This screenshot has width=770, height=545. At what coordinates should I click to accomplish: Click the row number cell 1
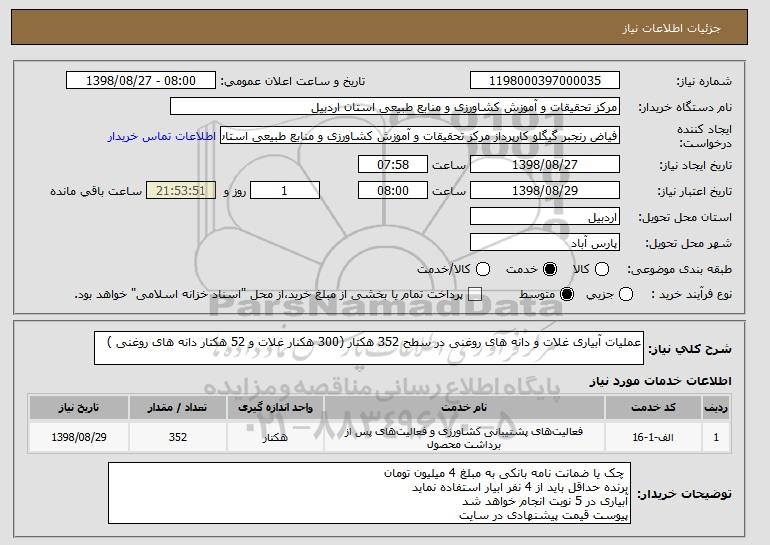[716, 437]
